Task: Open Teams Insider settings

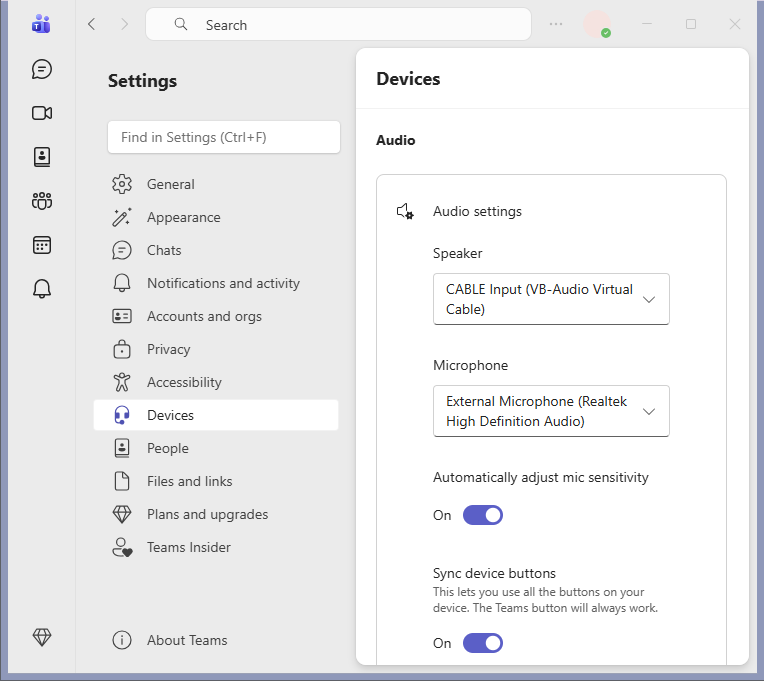Action: click(x=216, y=548)
